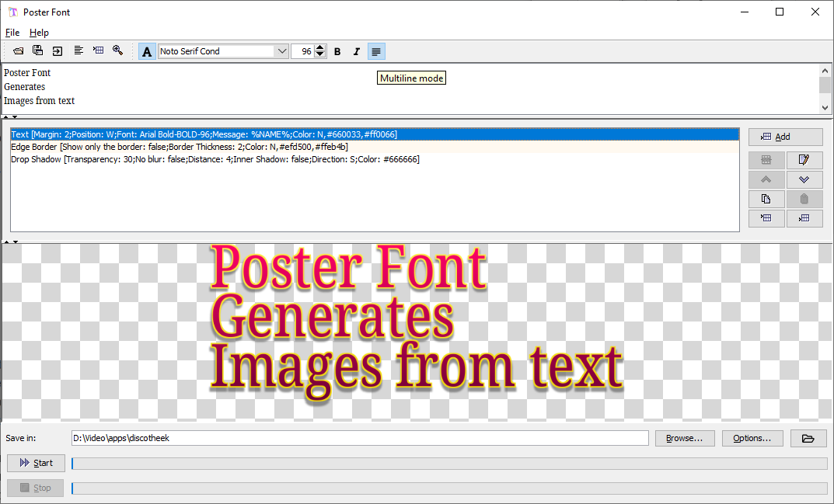Toggle italic text formatting
The width and height of the screenshot is (834, 504).
357,51
